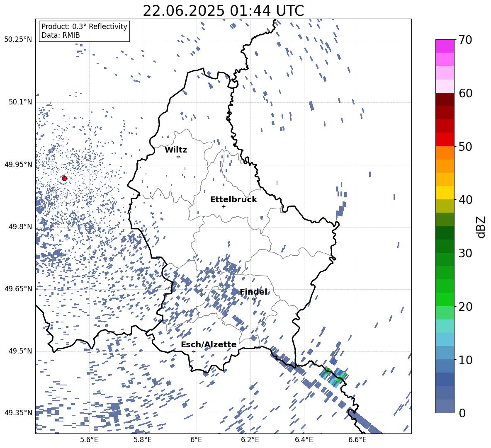Click the yellow 40 dBZ color band
491x448 pixels.
pyautogui.click(x=445, y=193)
